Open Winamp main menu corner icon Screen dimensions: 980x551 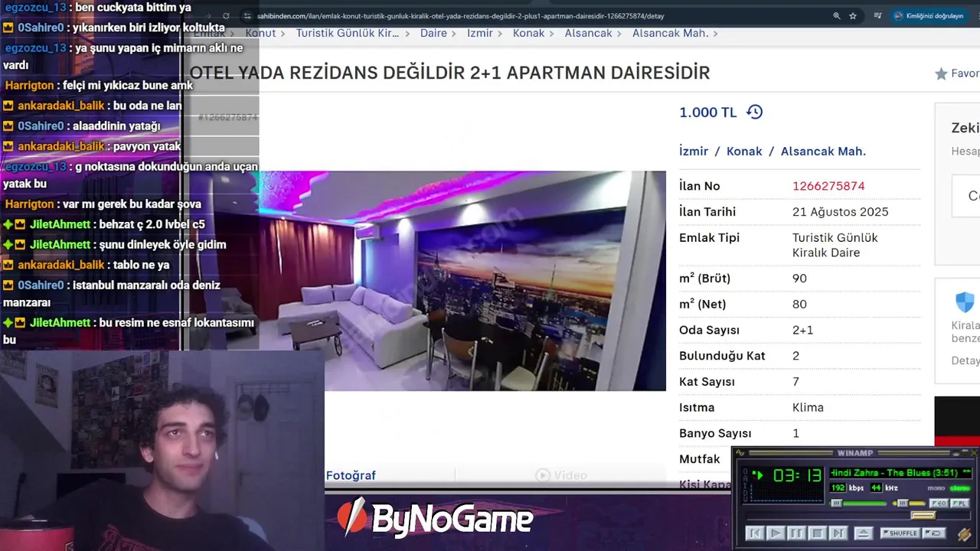pos(740,452)
